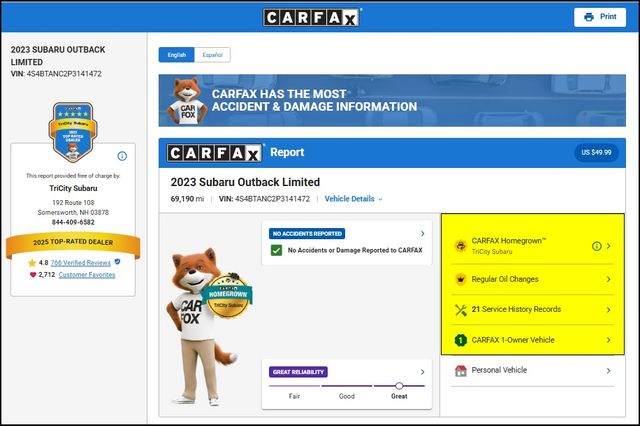Open the No Accidents Reported chevron
640x426 pixels.
[422, 233]
